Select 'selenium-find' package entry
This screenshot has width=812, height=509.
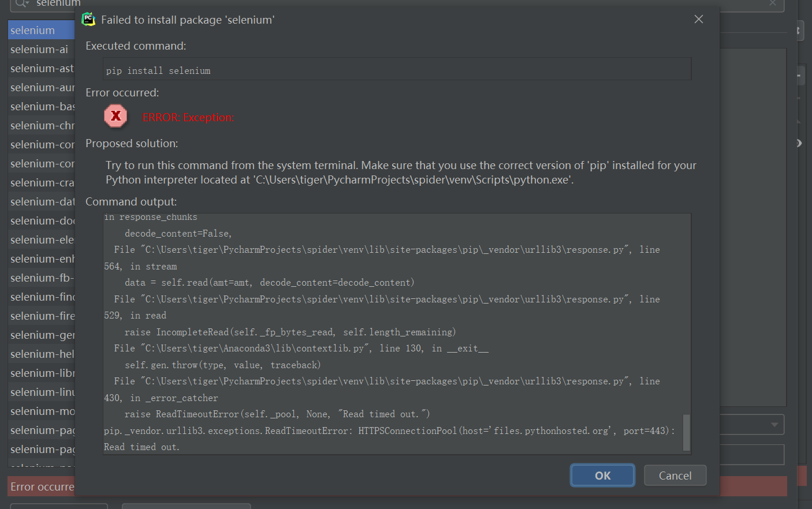point(41,297)
